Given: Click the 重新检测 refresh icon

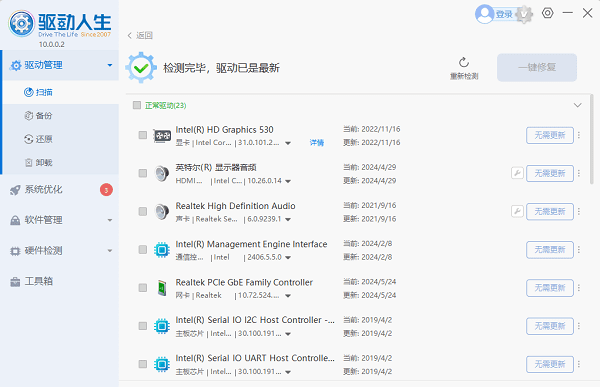Looking at the screenshot, I should tap(464, 62).
